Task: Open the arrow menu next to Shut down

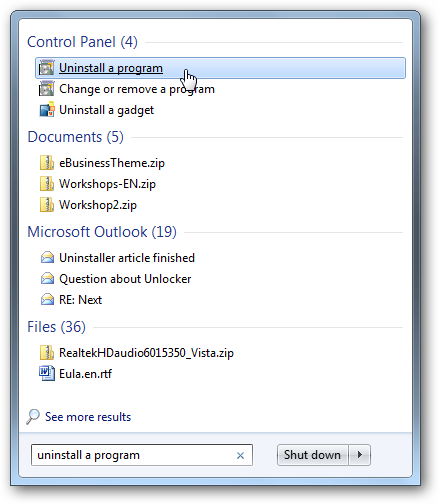Action: tap(360, 455)
